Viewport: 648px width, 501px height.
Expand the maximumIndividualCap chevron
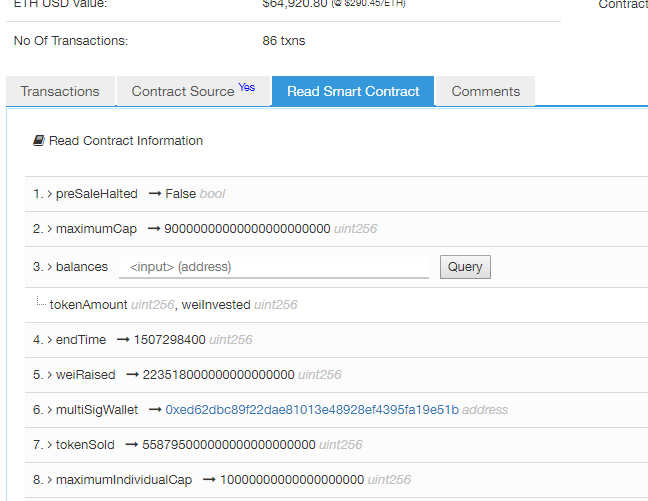pos(50,480)
